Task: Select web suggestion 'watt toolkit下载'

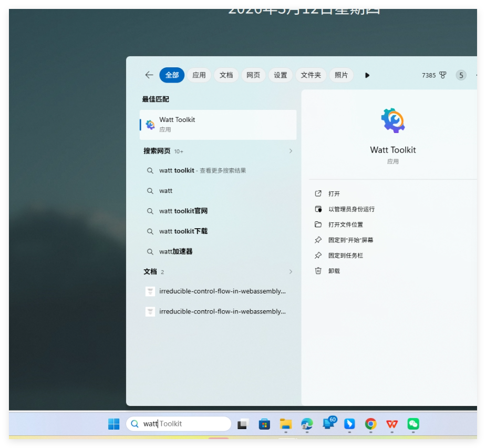Action: click(x=218, y=231)
